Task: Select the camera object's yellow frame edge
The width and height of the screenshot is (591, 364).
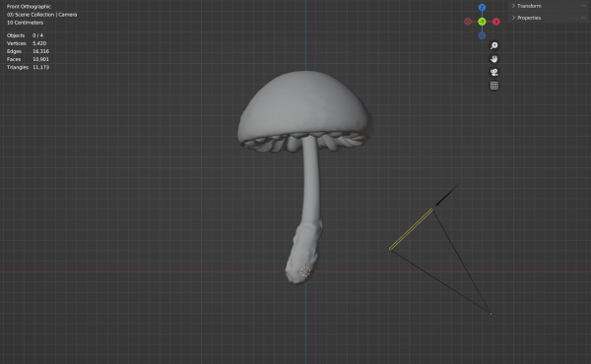Action: point(411,229)
